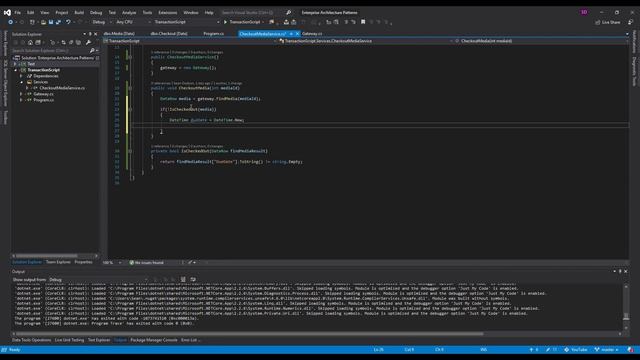The width and height of the screenshot is (640, 360).
Task: Switch to dbo.Media [Data] tab
Action: point(119,34)
